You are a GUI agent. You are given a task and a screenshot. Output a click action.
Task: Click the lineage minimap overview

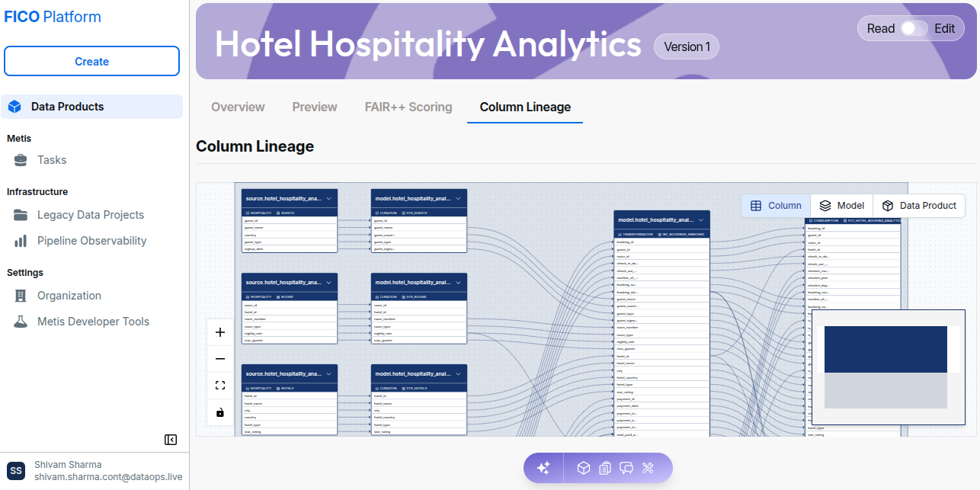[x=889, y=367]
